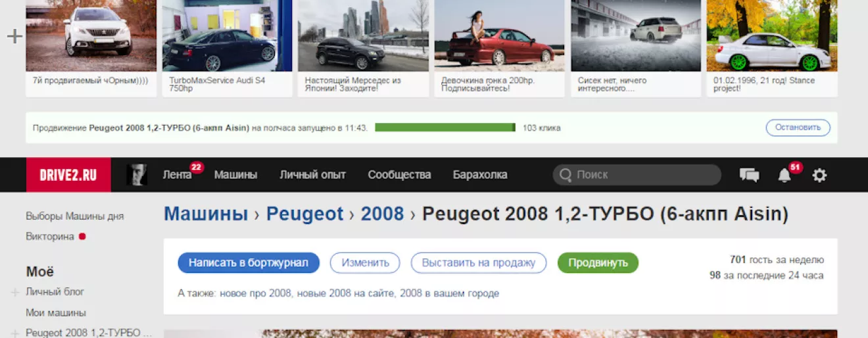Image resolution: width=868 pixels, height=338 pixels.
Task: Open Stance project white car thumbnail
Action: 772,36
